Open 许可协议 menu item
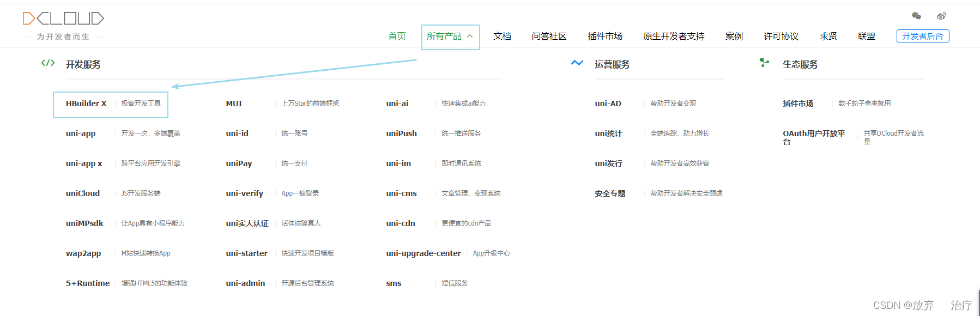The width and height of the screenshot is (980, 316). [x=781, y=37]
